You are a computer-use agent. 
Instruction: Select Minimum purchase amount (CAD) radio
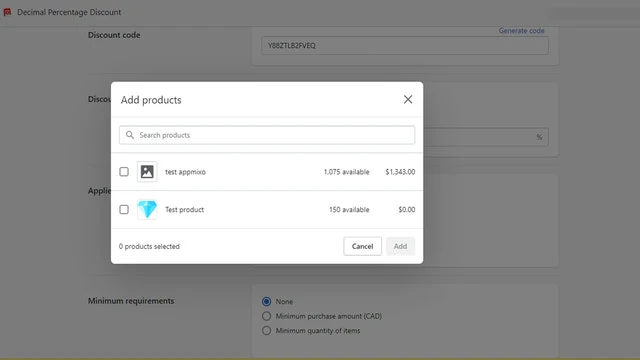click(267, 316)
